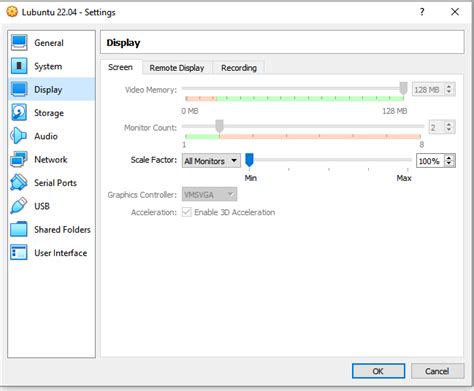
Task: Click the monitor count value field
Action: (x=437, y=127)
